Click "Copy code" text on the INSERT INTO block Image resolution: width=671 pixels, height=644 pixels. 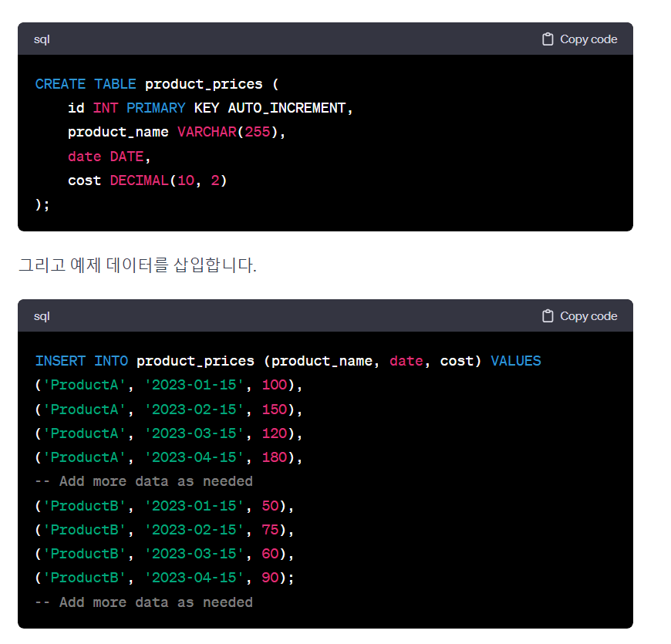pyautogui.click(x=588, y=315)
